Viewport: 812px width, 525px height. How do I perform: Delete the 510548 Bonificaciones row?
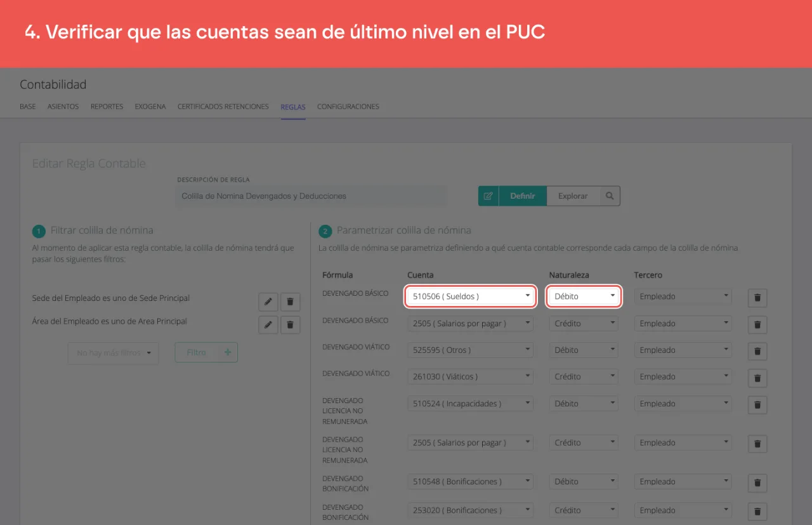(x=757, y=482)
